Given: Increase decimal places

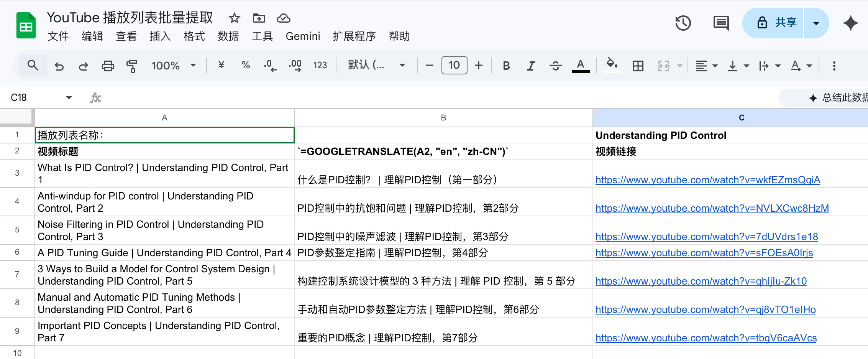Looking at the screenshot, I should click(x=295, y=66).
